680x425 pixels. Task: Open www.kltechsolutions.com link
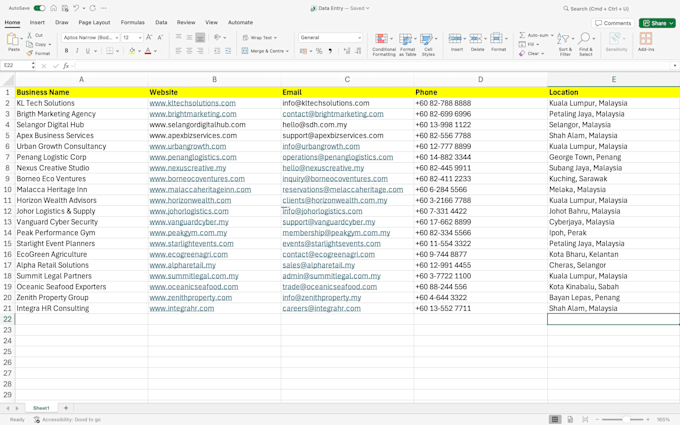pos(193,103)
